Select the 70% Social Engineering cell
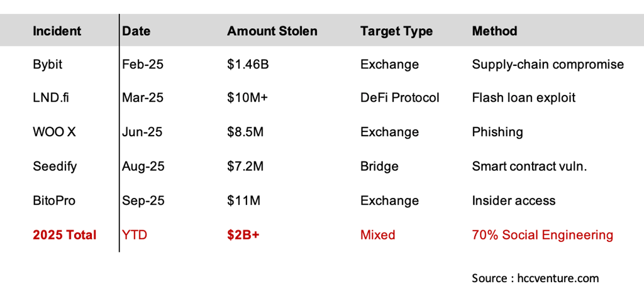 coord(542,236)
